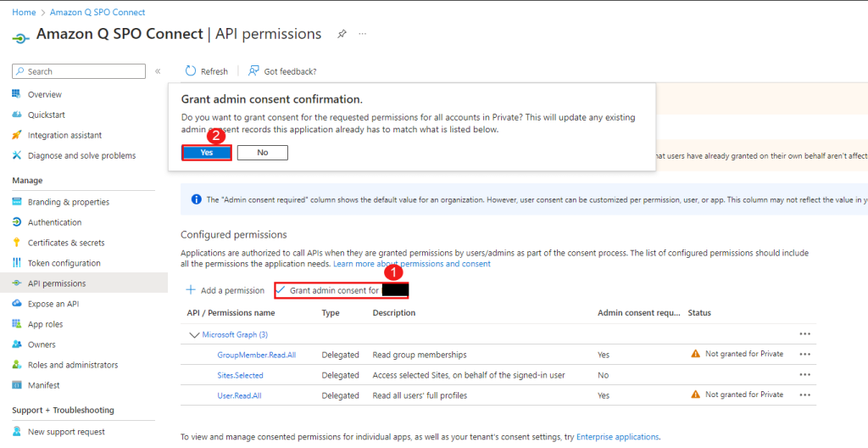This screenshot has height=448, width=868.
Task: Click warning icon on GroupMember.Read.All status
Action: (x=696, y=354)
